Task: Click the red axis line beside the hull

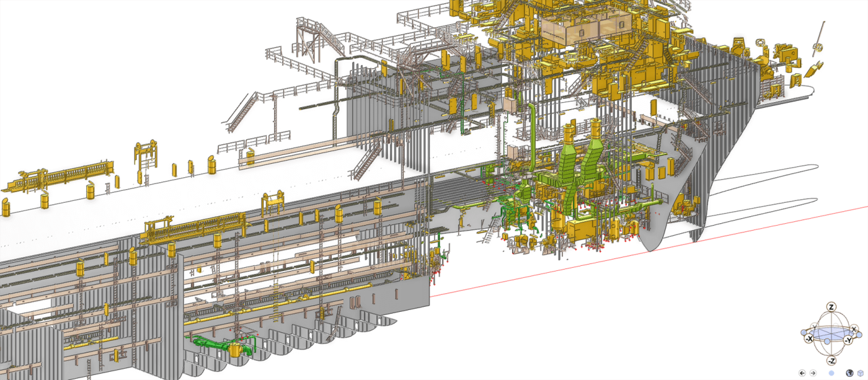Action: click(x=620, y=260)
